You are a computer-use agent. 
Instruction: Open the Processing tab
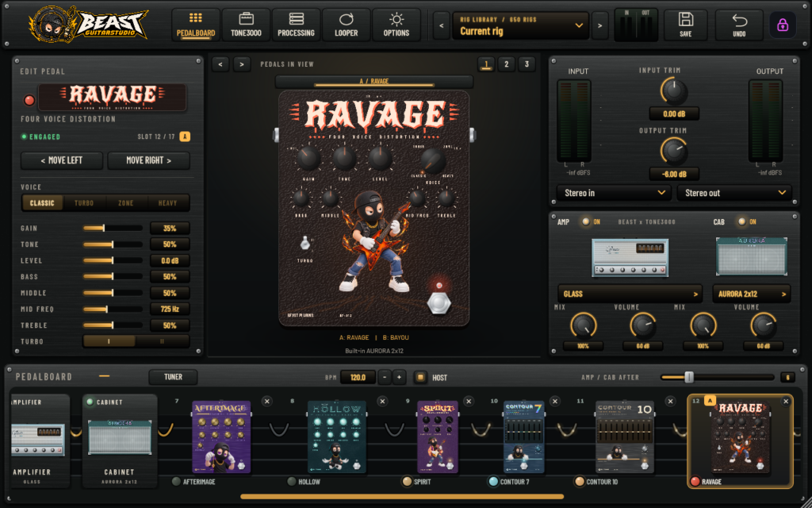tap(297, 25)
